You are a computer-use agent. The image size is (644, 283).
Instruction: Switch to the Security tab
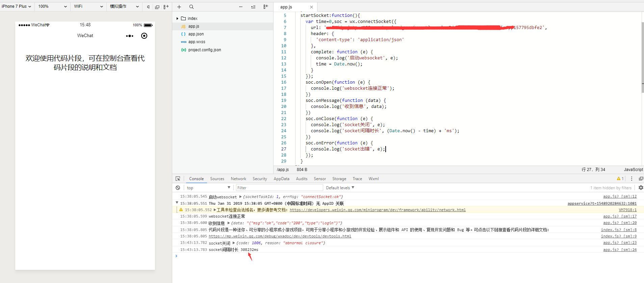[x=260, y=179]
